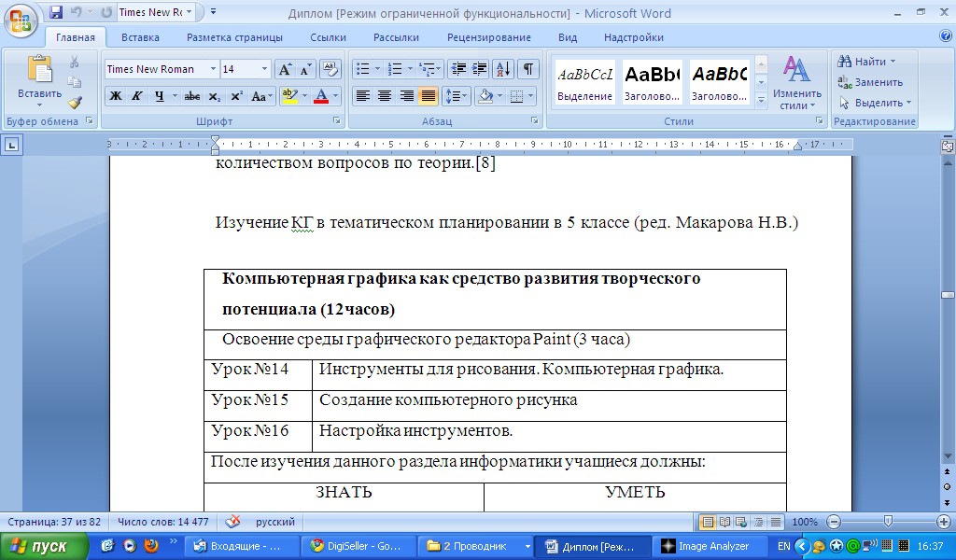The image size is (956, 560).
Task: Adjust the zoom slider in status bar
Action: point(888,522)
